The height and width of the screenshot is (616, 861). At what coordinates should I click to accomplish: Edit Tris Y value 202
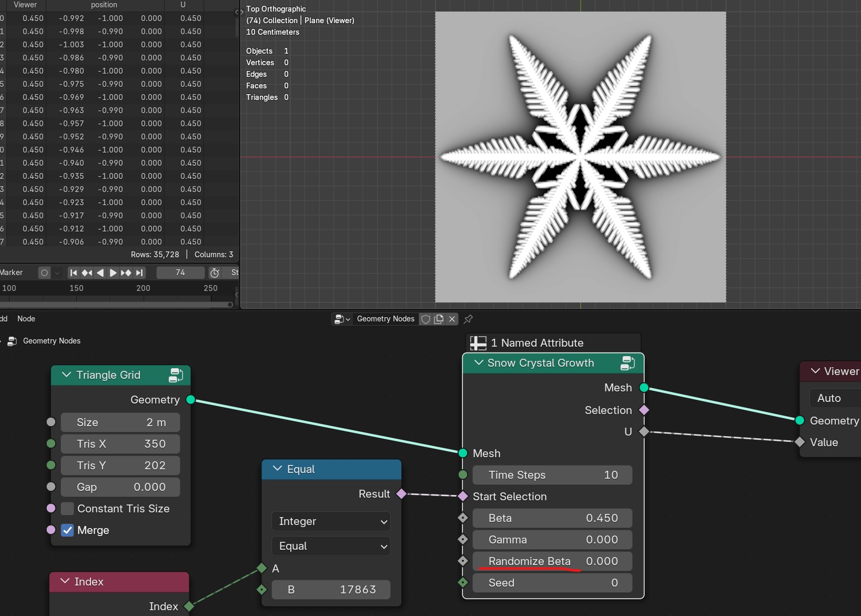pyautogui.click(x=120, y=466)
